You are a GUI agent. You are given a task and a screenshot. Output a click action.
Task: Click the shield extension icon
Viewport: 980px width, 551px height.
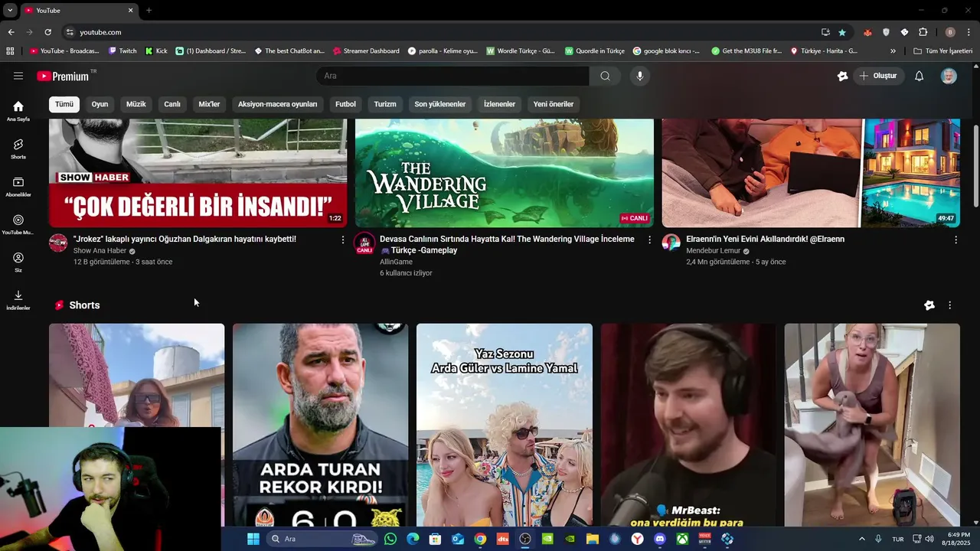pos(886,32)
